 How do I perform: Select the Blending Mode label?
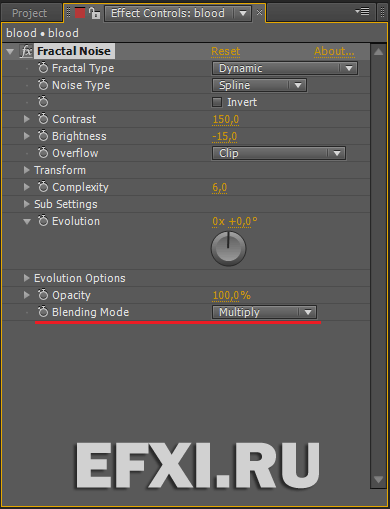[x=91, y=312]
